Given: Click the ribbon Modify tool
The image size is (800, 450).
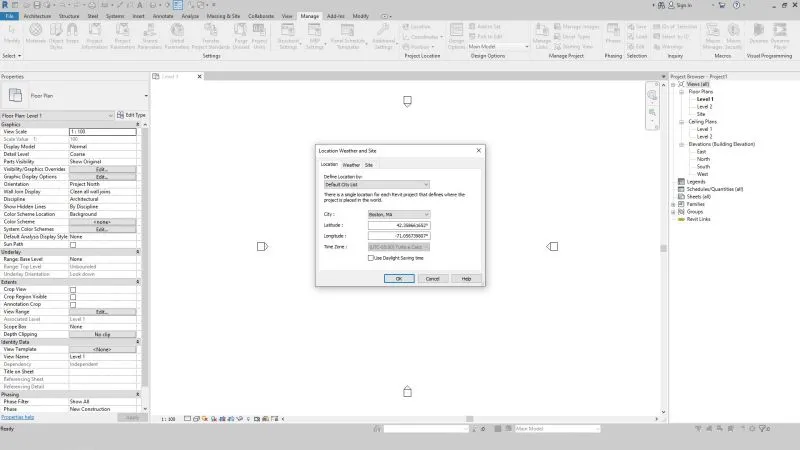Looking at the screenshot, I should [x=12, y=34].
